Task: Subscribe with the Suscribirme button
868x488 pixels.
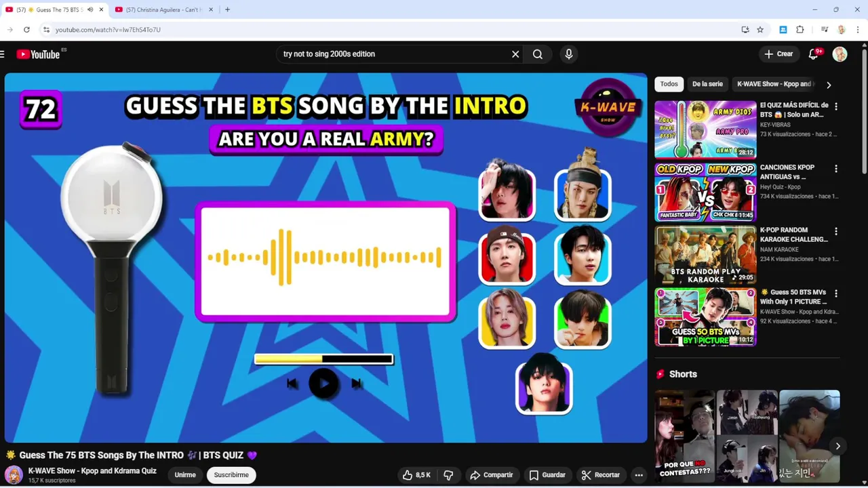Action: coord(231,475)
